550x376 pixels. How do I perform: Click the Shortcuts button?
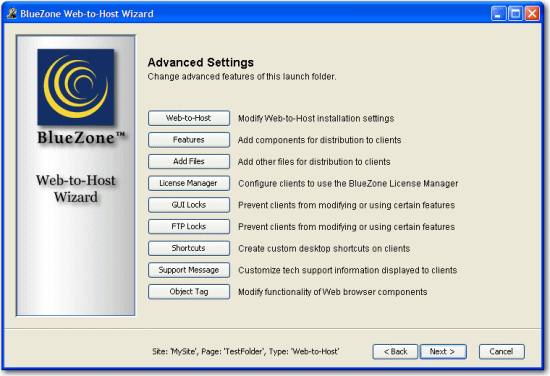pos(189,248)
